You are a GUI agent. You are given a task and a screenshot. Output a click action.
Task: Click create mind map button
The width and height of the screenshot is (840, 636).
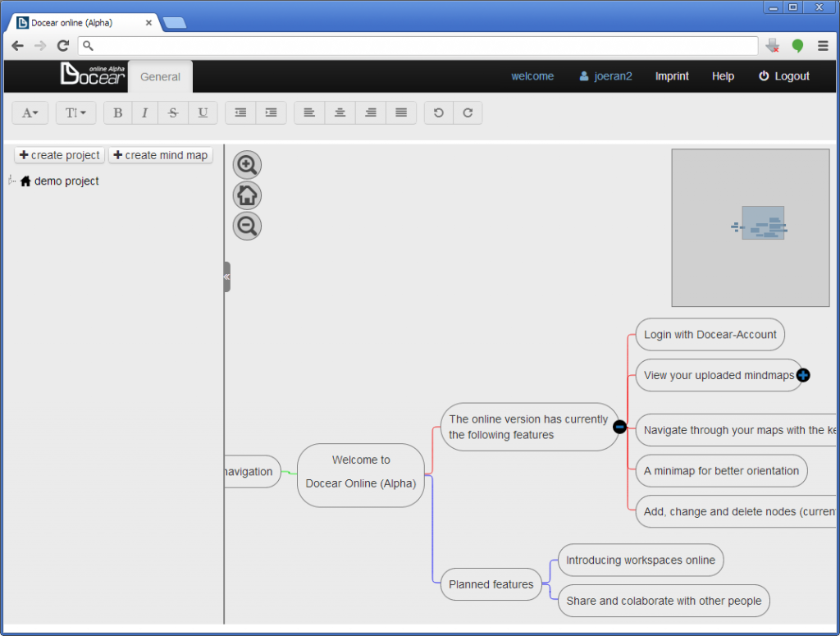(161, 155)
